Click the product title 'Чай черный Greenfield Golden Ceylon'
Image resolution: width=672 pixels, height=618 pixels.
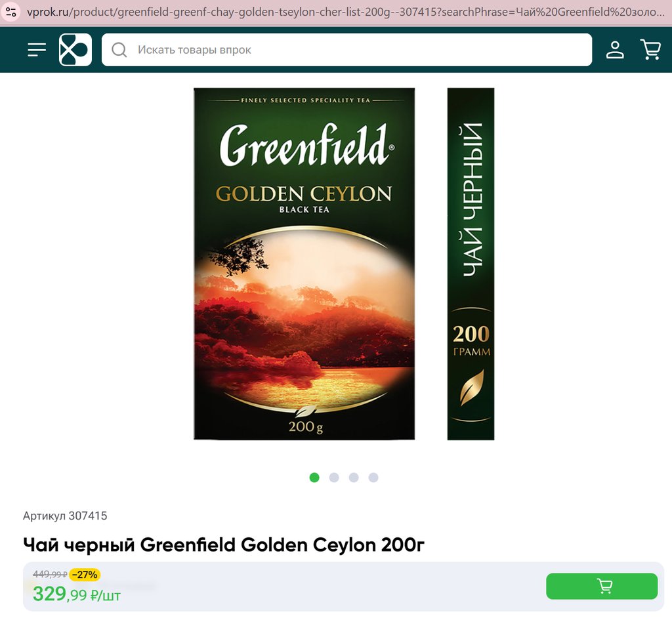click(x=224, y=545)
